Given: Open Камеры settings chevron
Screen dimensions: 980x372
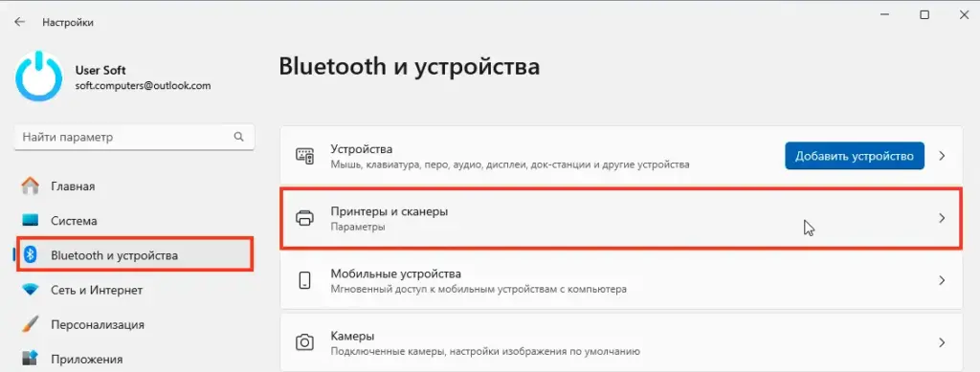Looking at the screenshot, I should point(942,342).
